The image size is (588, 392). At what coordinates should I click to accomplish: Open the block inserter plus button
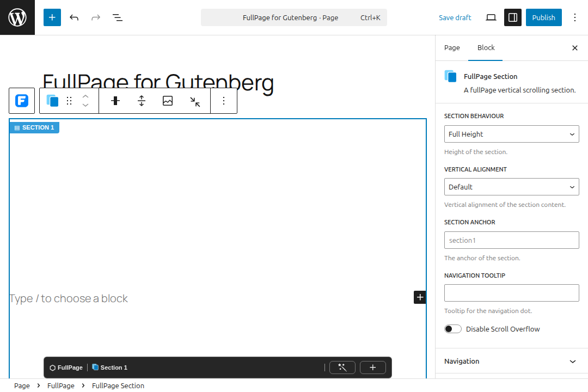(52, 17)
